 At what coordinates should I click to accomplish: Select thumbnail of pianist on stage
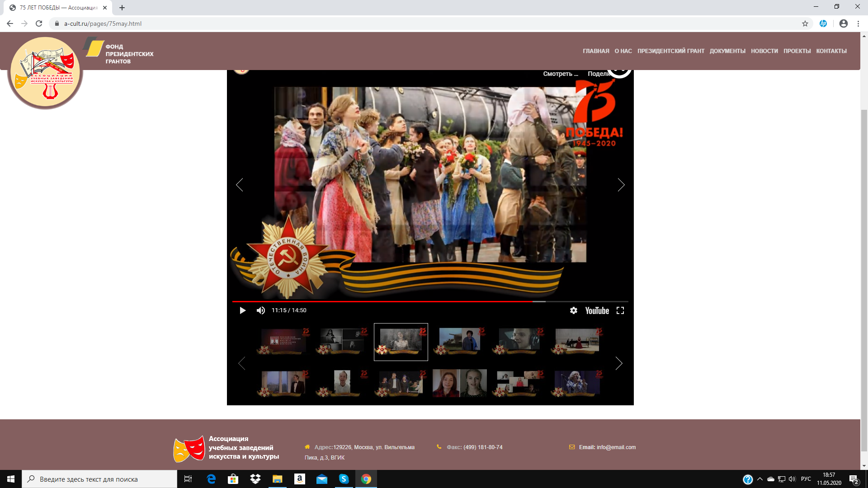tap(577, 342)
